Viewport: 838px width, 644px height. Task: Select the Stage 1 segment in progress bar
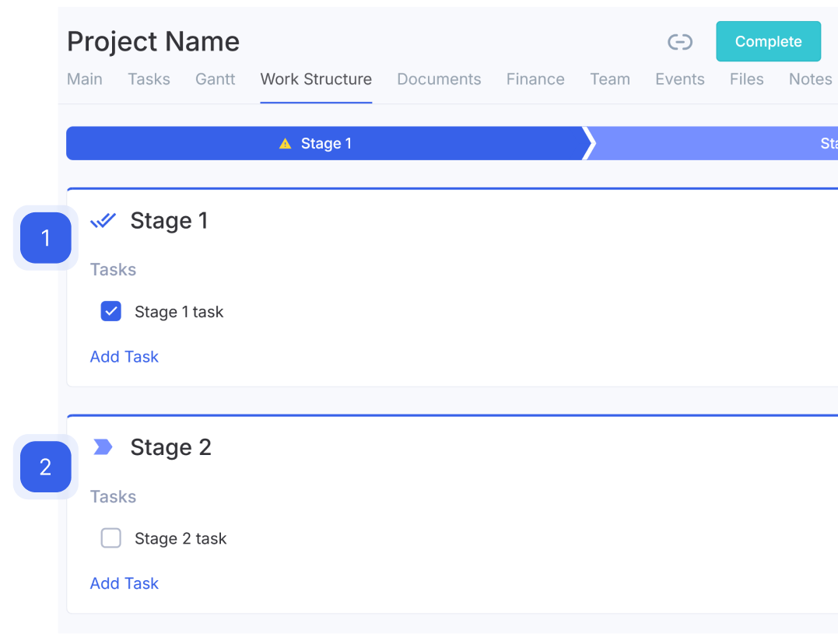326,143
